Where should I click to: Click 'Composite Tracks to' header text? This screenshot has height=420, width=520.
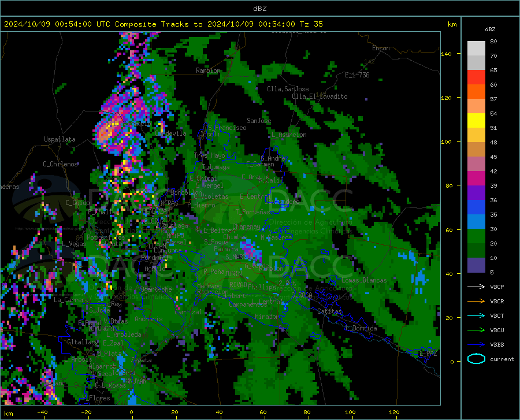[x=158, y=24]
